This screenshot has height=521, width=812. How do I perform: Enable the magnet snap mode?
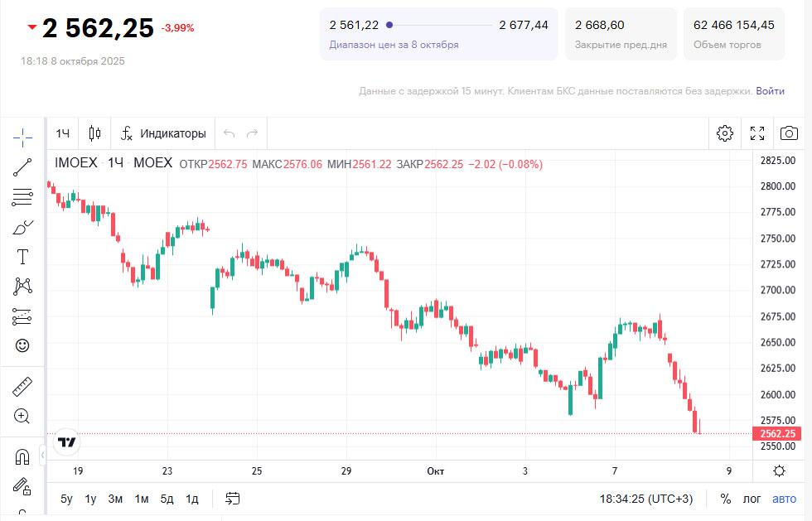click(x=22, y=456)
